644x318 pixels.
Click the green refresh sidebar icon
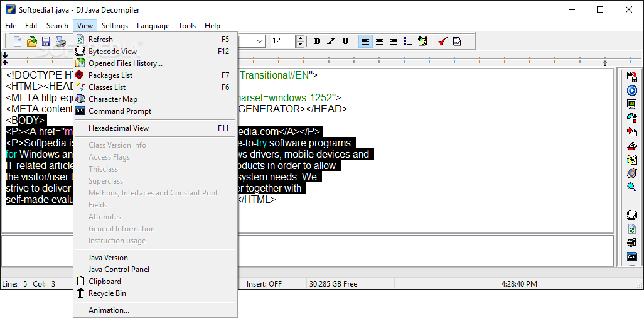631,229
